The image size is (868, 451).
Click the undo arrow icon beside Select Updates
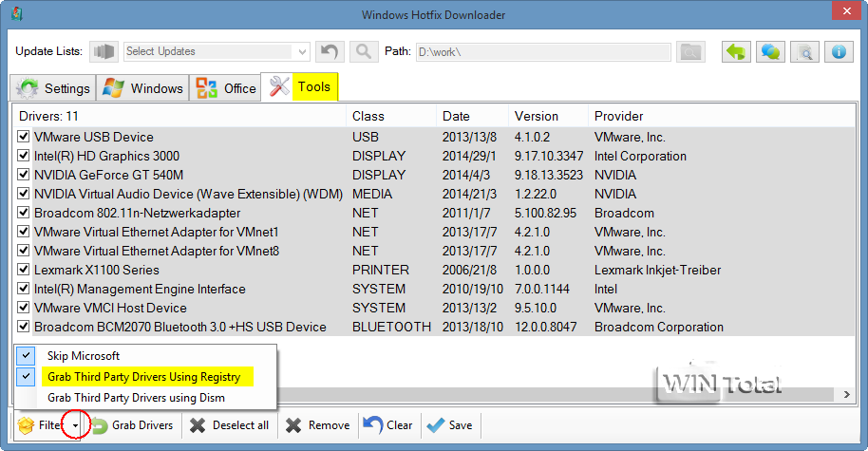tap(330, 51)
